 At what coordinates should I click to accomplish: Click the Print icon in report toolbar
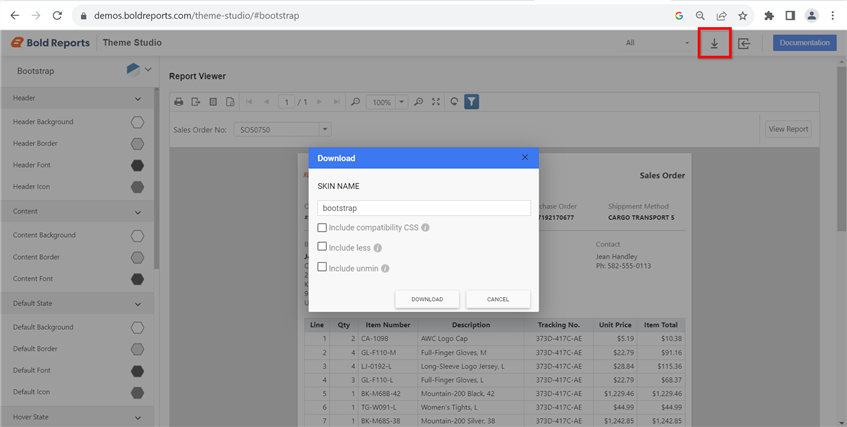pos(179,102)
